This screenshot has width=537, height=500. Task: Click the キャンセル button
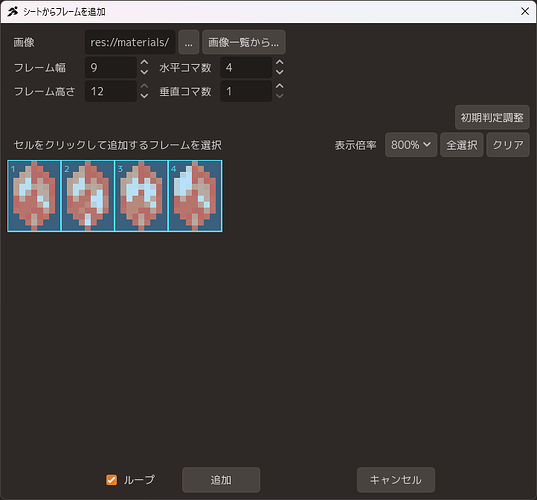click(x=396, y=480)
